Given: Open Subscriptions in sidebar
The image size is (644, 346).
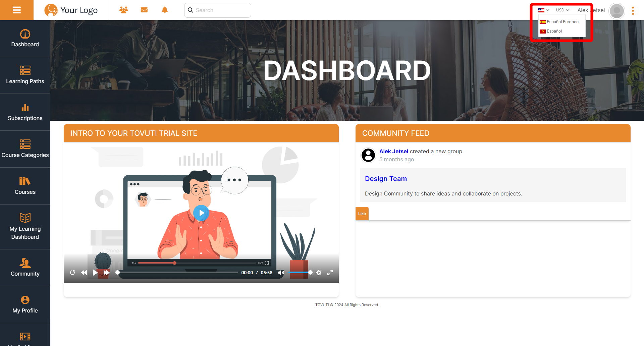Looking at the screenshot, I should [25, 112].
